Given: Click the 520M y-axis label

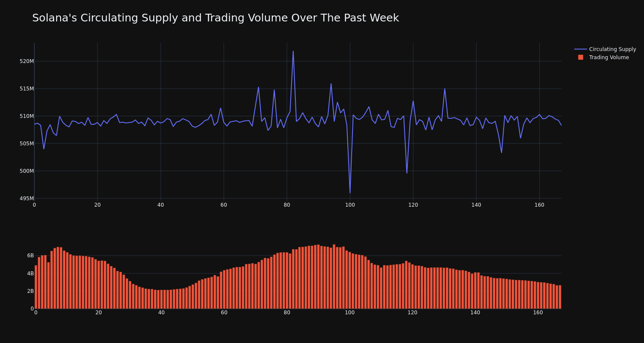Looking at the screenshot, I should coord(27,61).
